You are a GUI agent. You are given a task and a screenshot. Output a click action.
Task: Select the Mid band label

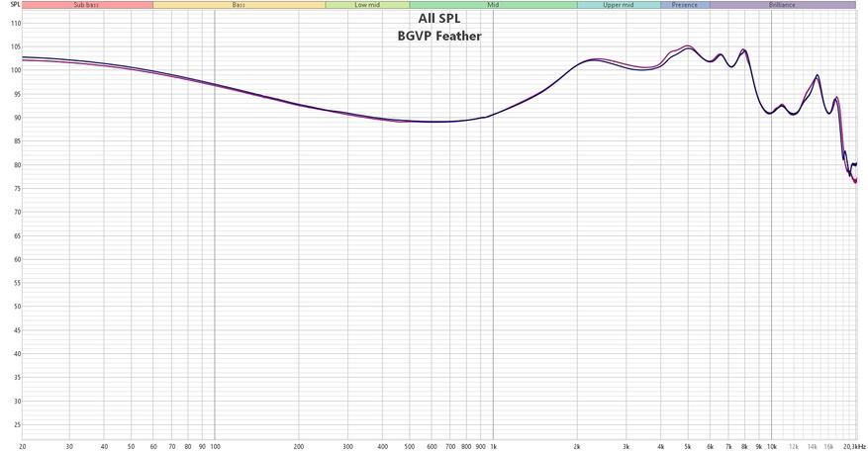point(493,5)
